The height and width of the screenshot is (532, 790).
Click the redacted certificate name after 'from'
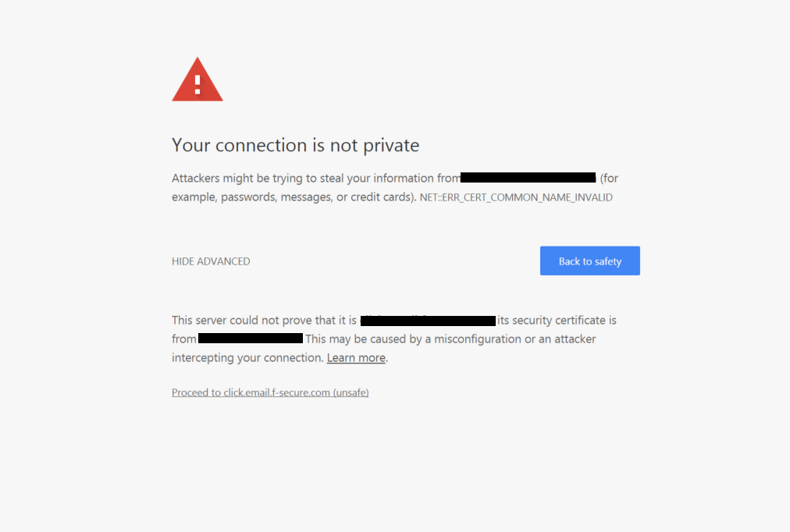(x=251, y=339)
